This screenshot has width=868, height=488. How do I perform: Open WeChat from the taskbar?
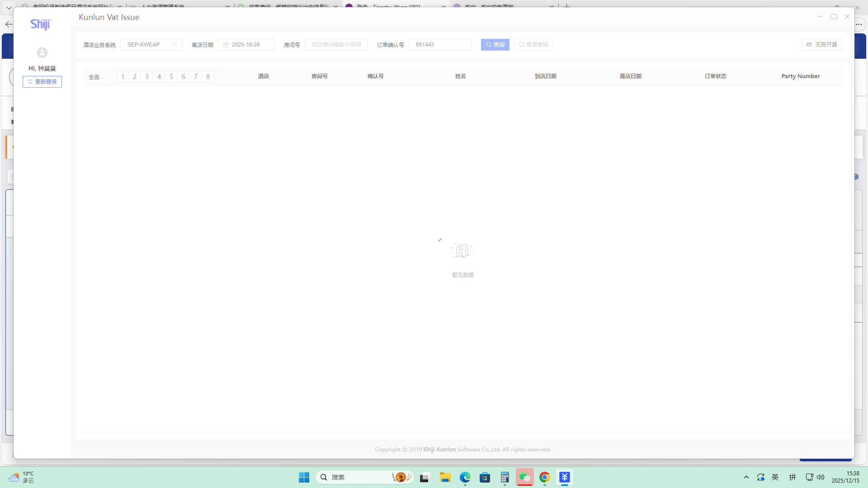click(524, 477)
